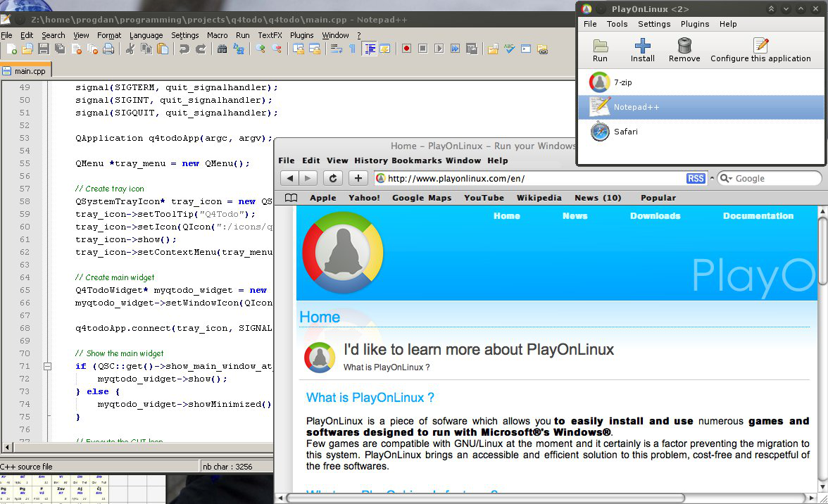The width and height of the screenshot is (828, 504).
Task: Click the spell check ABC icon
Action: pyautogui.click(x=509, y=49)
